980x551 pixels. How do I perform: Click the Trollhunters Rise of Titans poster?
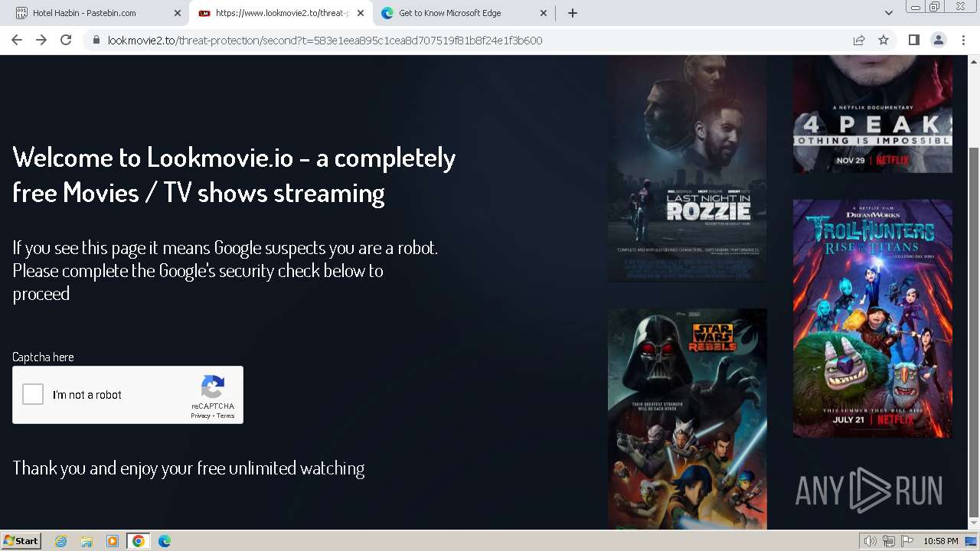tap(873, 318)
